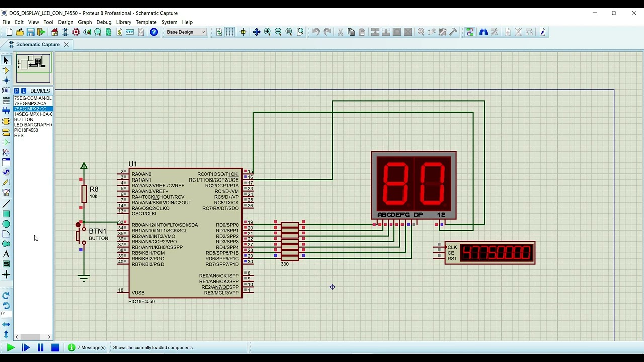Click the schematic overview thumbnail
This screenshot has height=362, width=644.
[x=33, y=68]
